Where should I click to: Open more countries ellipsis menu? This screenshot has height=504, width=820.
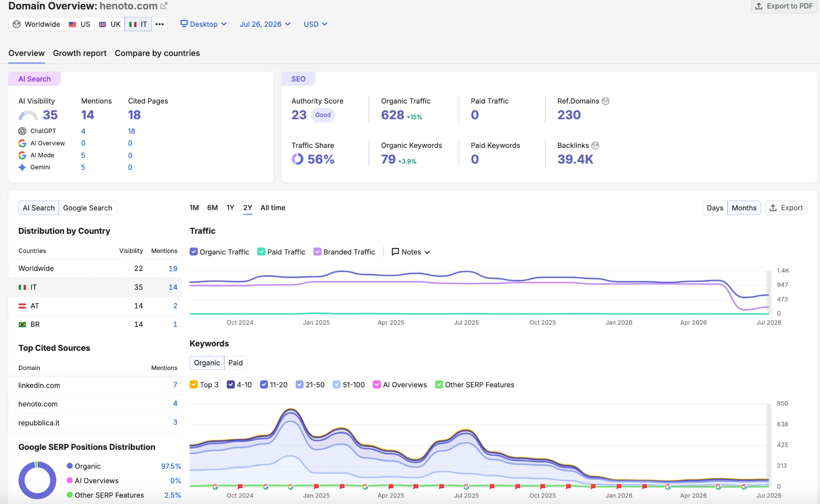pyautogui.click(x=160, y=24)
